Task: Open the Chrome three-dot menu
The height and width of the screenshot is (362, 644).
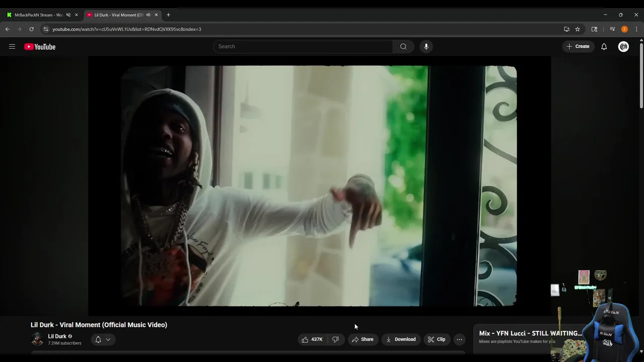Action: (636, 29)
